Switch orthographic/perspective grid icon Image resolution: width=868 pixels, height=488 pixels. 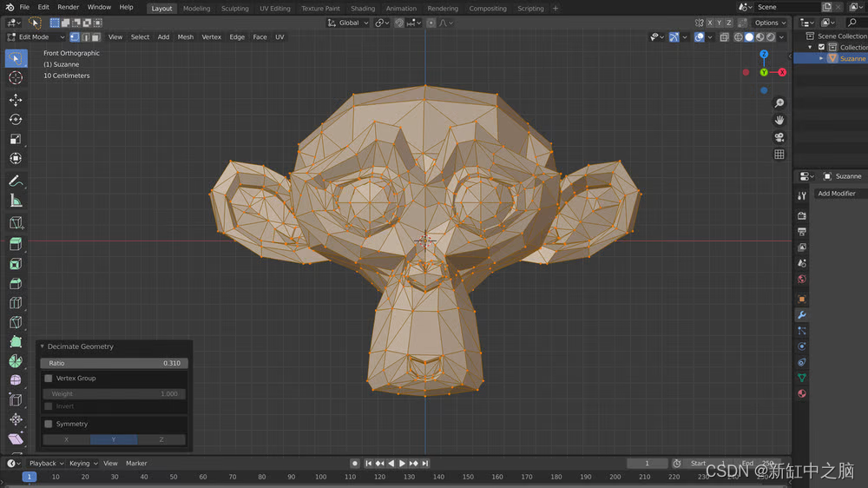[779, 155]
